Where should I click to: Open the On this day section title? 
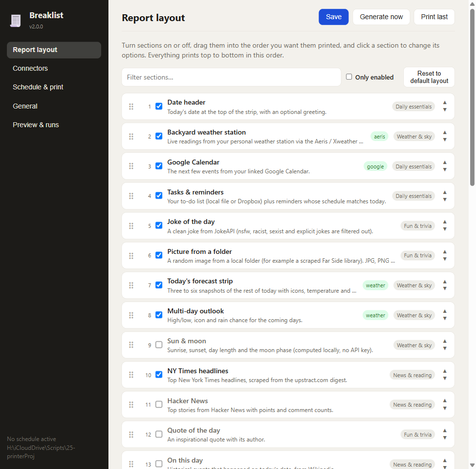click(185, 461)
